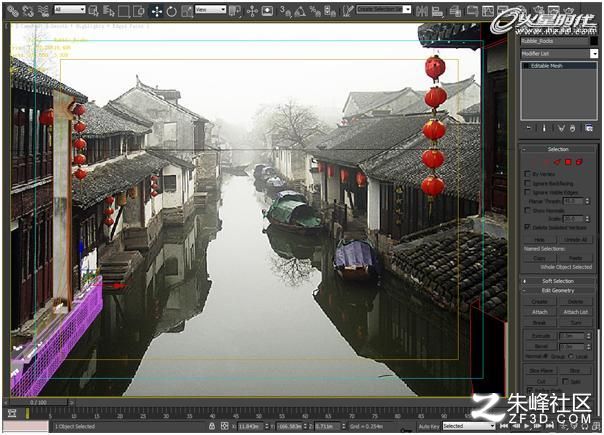Screen dimensions: 604x435
Task: Activate the Select and Link tool
Action: click(x=13, y=11)
